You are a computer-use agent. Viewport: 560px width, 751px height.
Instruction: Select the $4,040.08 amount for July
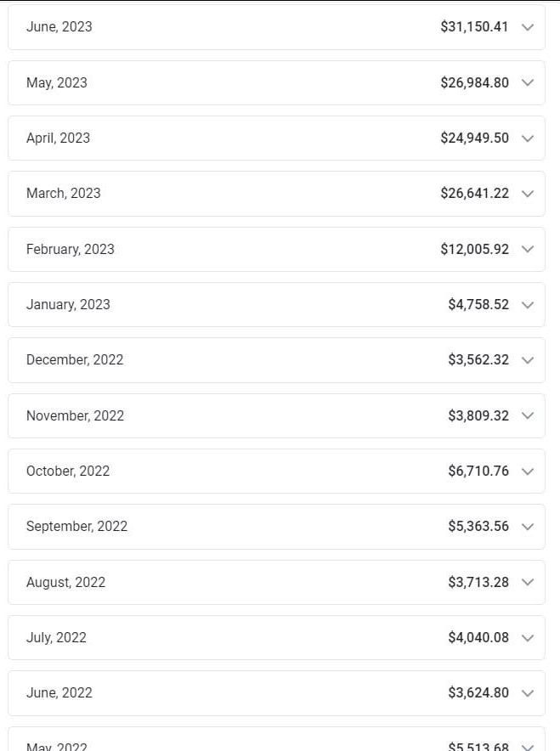tap(478, 637)
